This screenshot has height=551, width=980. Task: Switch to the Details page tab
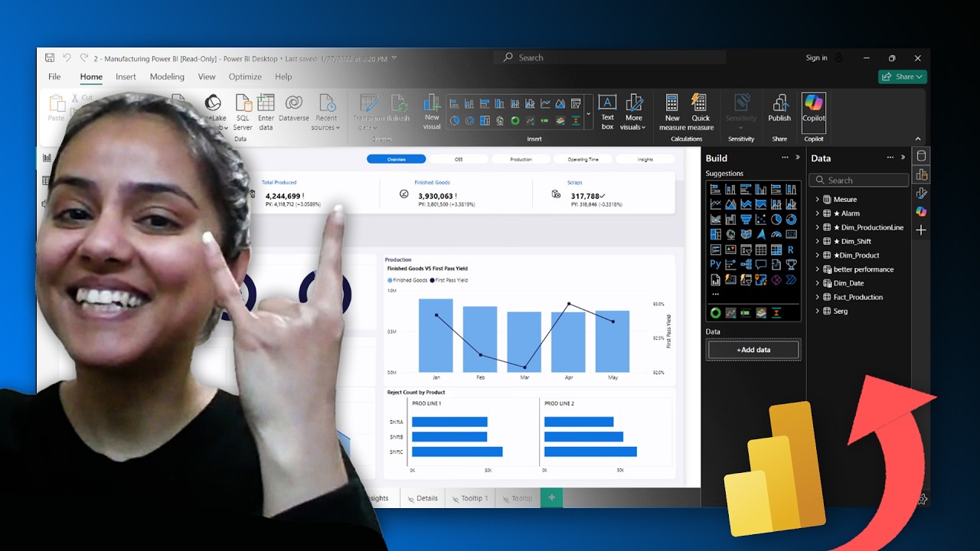pyautogui.click(x=423, y=498)
